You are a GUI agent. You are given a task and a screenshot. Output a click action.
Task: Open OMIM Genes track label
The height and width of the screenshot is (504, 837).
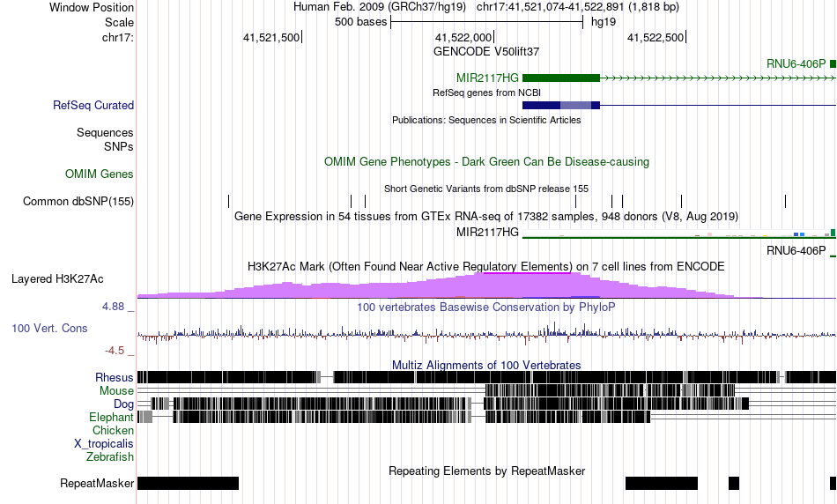point(100,174)
